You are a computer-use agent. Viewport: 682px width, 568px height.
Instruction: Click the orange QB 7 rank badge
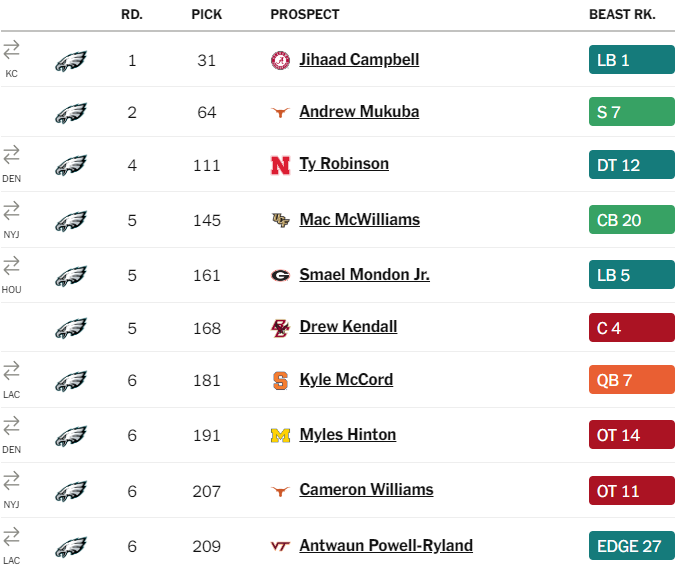tap(632, 380)
